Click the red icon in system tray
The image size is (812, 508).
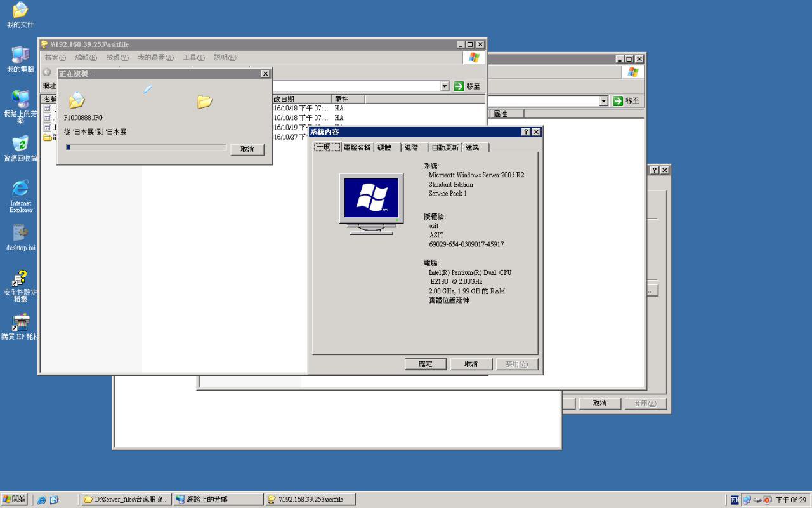(x=768, y=500)
